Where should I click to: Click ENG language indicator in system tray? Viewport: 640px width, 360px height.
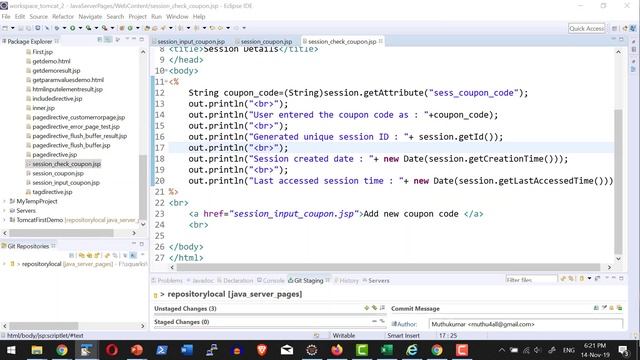(x=569, y=350)
